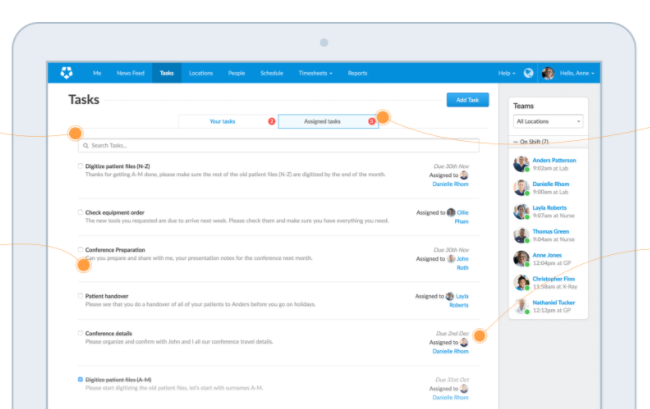Click the Check equipment order task title
The image size is (650, 409).
(x=115, y=213)
